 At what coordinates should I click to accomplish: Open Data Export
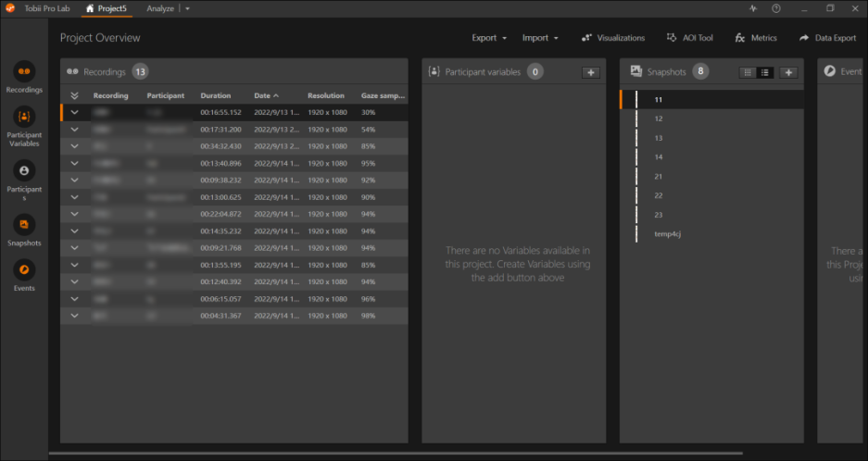point(827,38)
